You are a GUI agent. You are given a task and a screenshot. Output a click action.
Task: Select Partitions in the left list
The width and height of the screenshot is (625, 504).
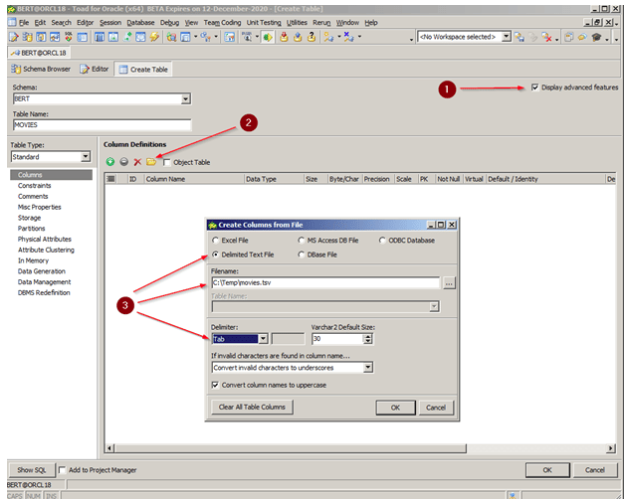31,228
